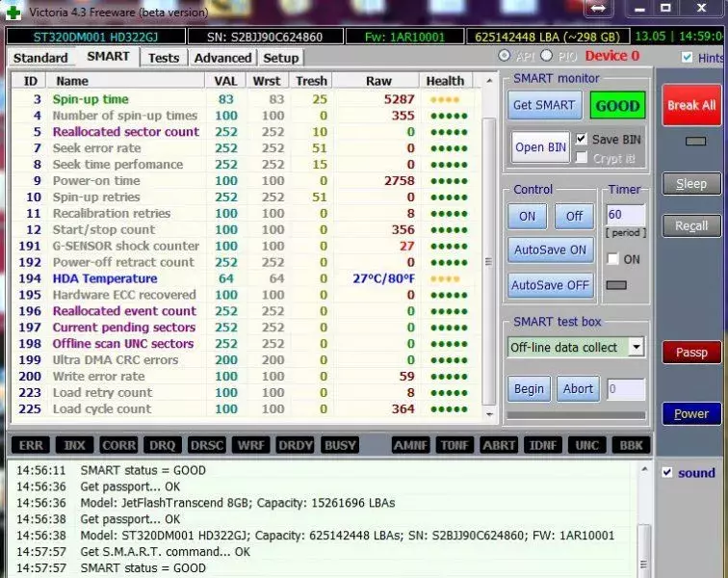Viewport: 728px width, 578px height.
Task: Click the Sleep button
Action: 691,184
